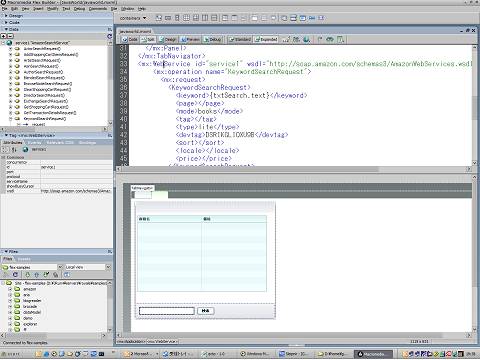Refresh the Files panel listing

(x=15, y=275)
